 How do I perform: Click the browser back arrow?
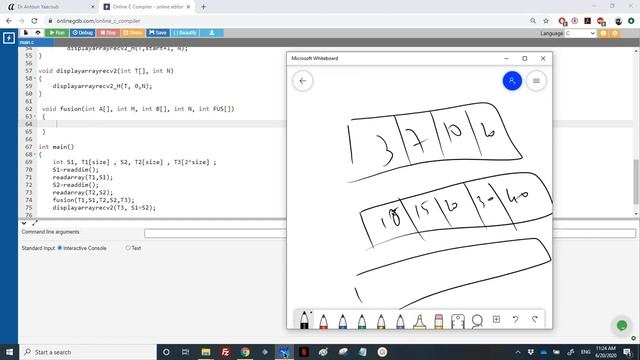(9, 21)
